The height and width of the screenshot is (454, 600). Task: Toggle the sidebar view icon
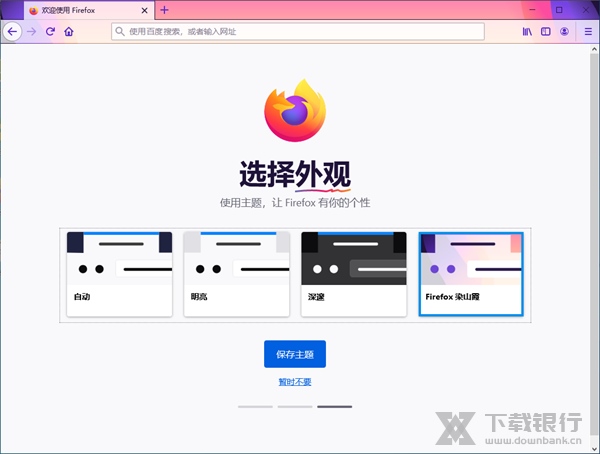point(546,31)
